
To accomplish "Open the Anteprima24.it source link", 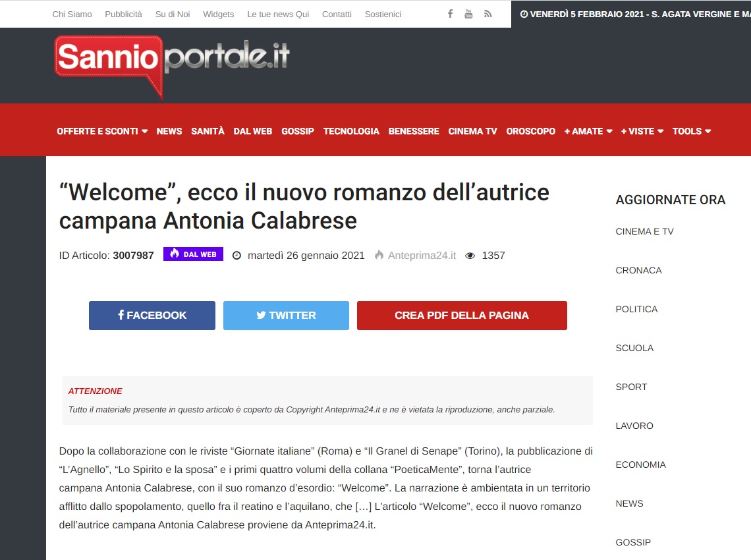I will pos(422,256).
